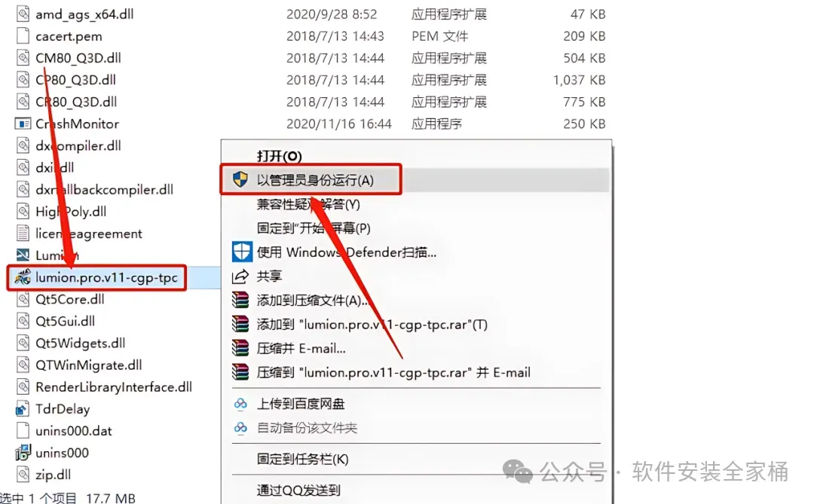The image size is (814, 504).
Task: Click the Baidu Netdisk upload icon
Action: click(240, 404)
